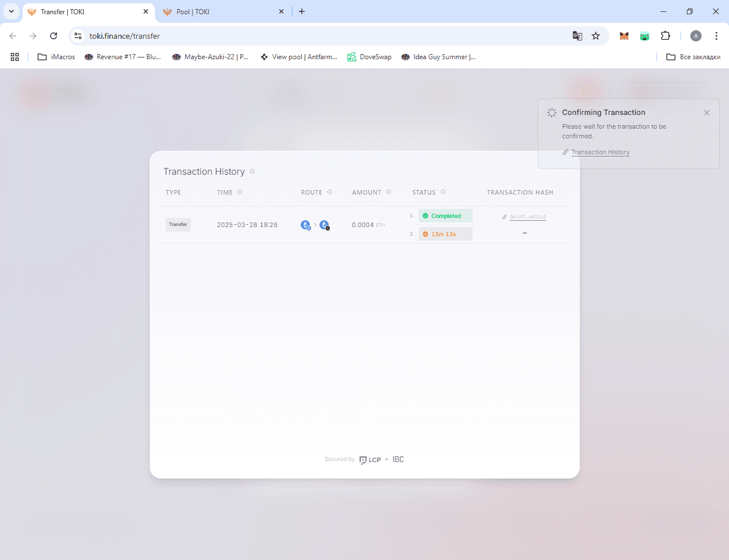Click the 0.0004 ETH amount
This screenshot has height=560, width=729.
(x=368, y=225)
